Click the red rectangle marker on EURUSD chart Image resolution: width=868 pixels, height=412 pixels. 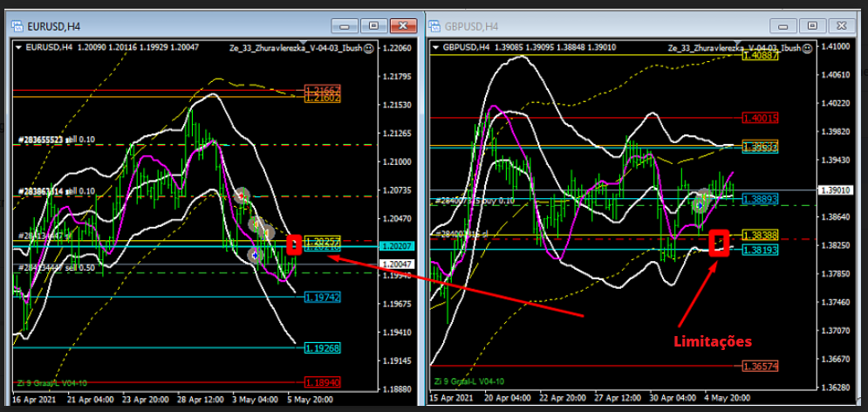294,245
